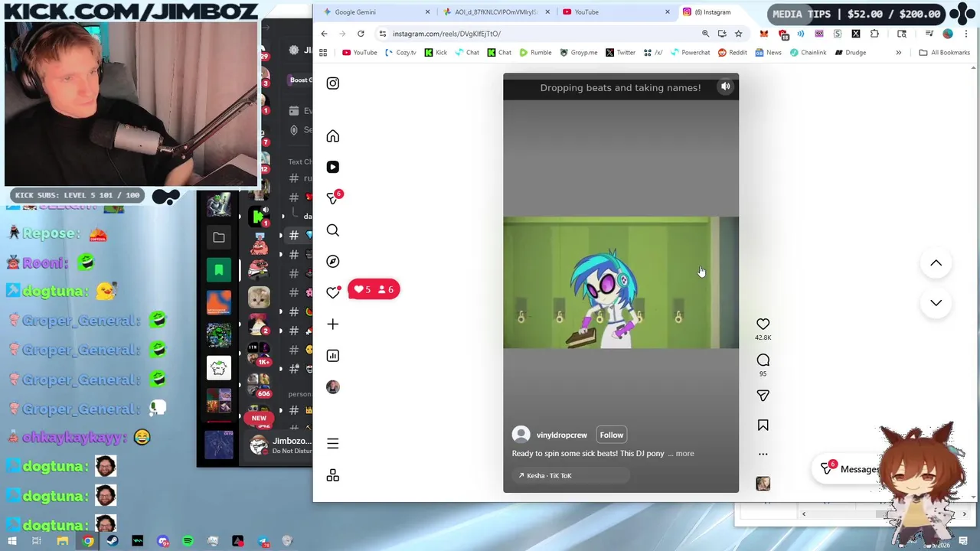The image size is (980, 551).
Task: Open the vinyldropcrew profile name
Action: [561, 435]
